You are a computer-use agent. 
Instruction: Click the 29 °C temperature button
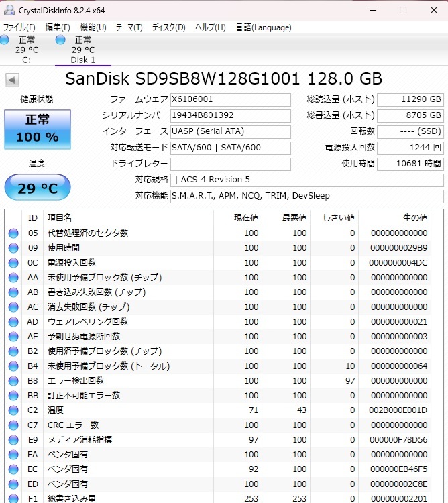click(38, 188)
